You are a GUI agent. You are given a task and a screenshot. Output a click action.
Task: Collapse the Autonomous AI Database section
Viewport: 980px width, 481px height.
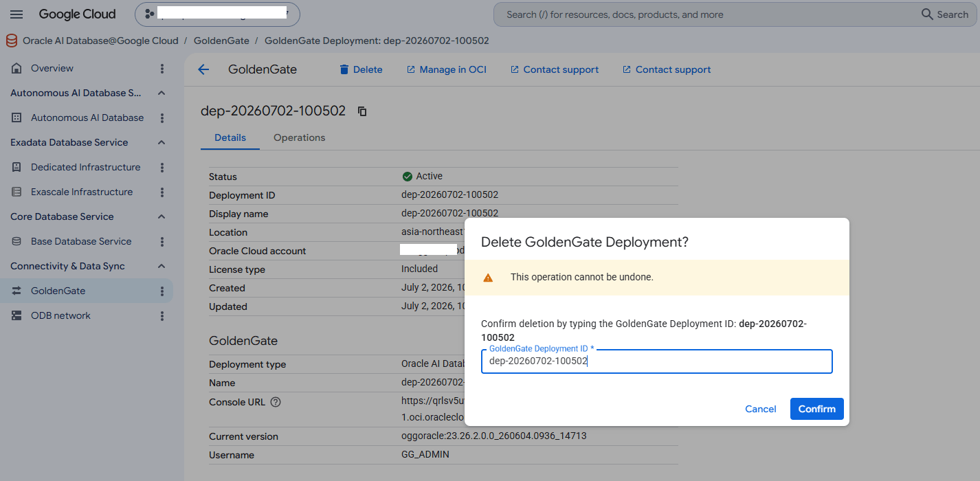point(162,93)
